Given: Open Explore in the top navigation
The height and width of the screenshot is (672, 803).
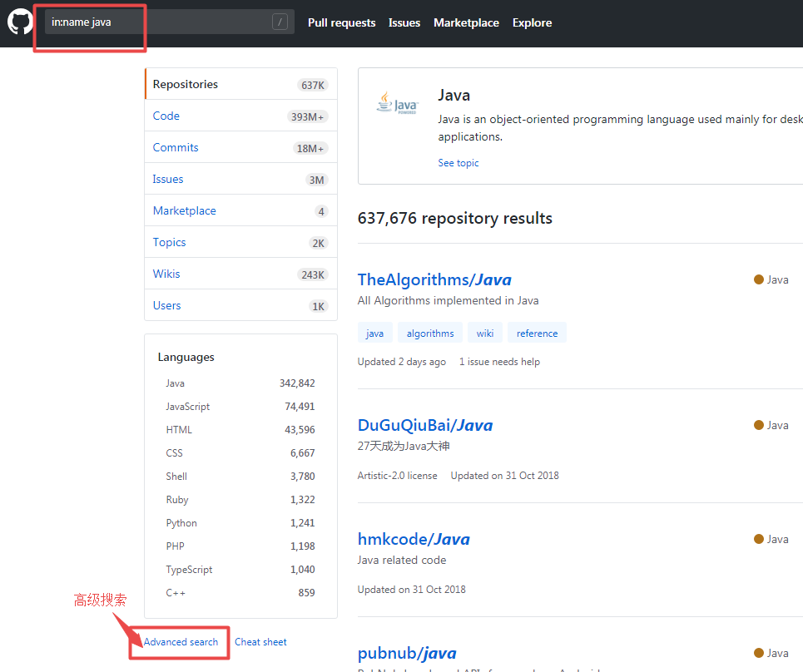Looking at the screenshot, I should coord(532,22).
